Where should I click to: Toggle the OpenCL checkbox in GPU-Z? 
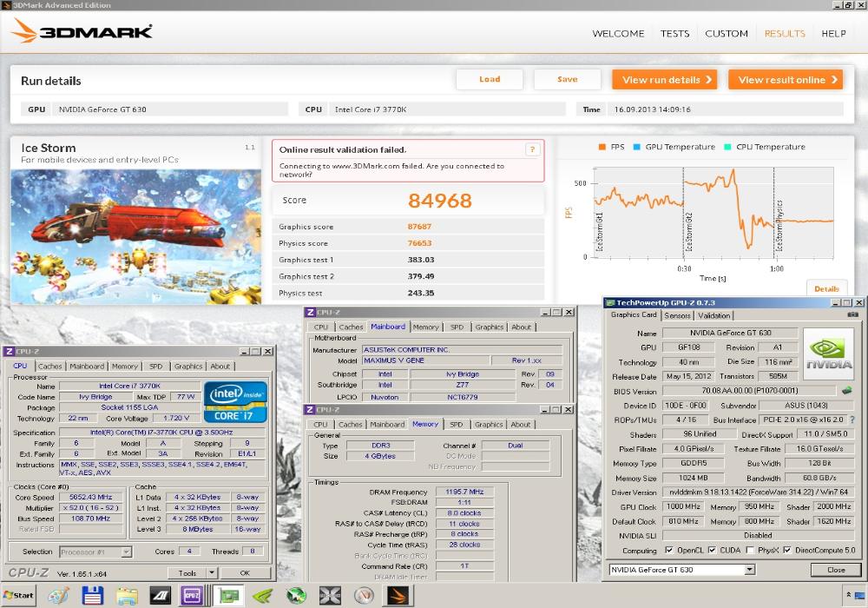coord(668,550)
